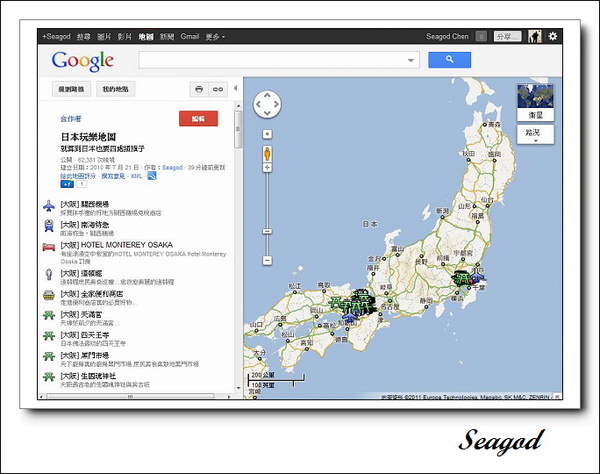The width and height of the screenshot is (600, 474).
Task: Click the KML link
Action: tap(136, 176)
